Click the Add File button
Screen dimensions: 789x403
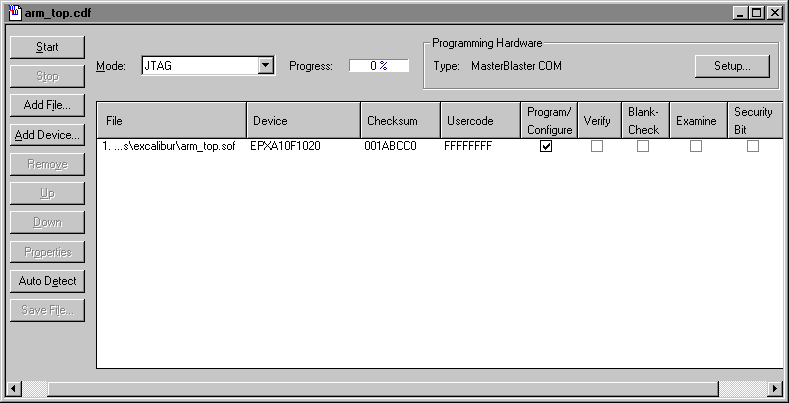click(47, 105)
